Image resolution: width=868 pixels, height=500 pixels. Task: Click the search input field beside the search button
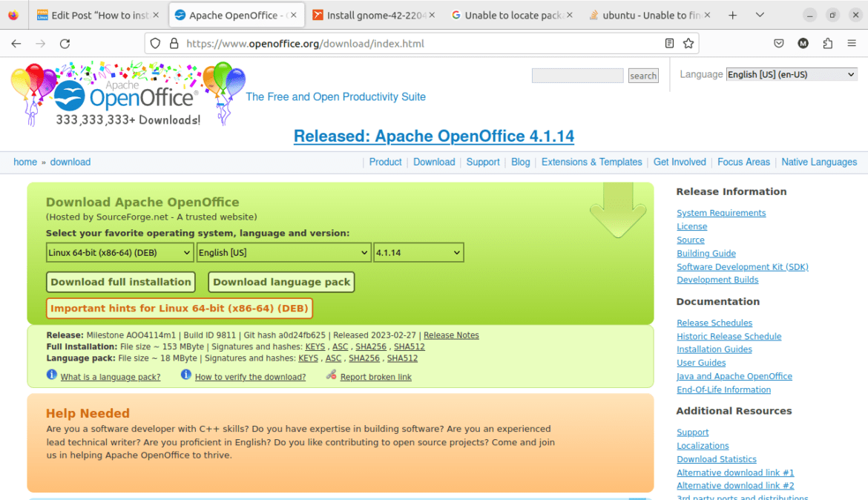(x=577, y=75)
